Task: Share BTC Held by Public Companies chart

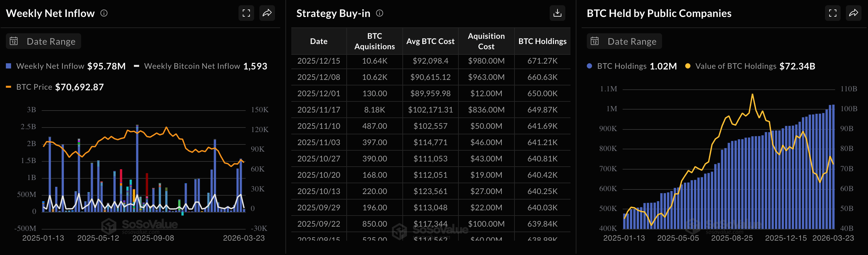Action: coord(853,13)
